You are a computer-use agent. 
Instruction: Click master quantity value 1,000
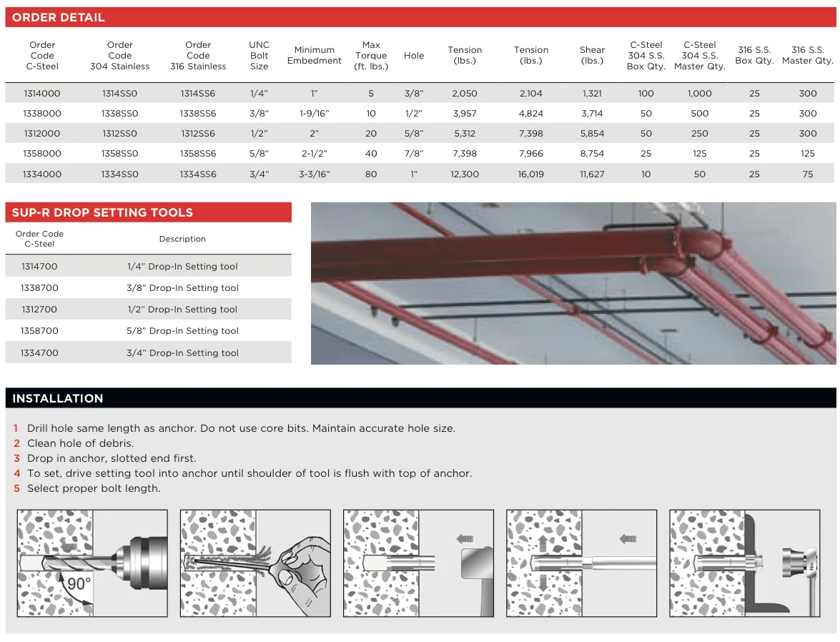pyautogui.click(x=700, y=93)
